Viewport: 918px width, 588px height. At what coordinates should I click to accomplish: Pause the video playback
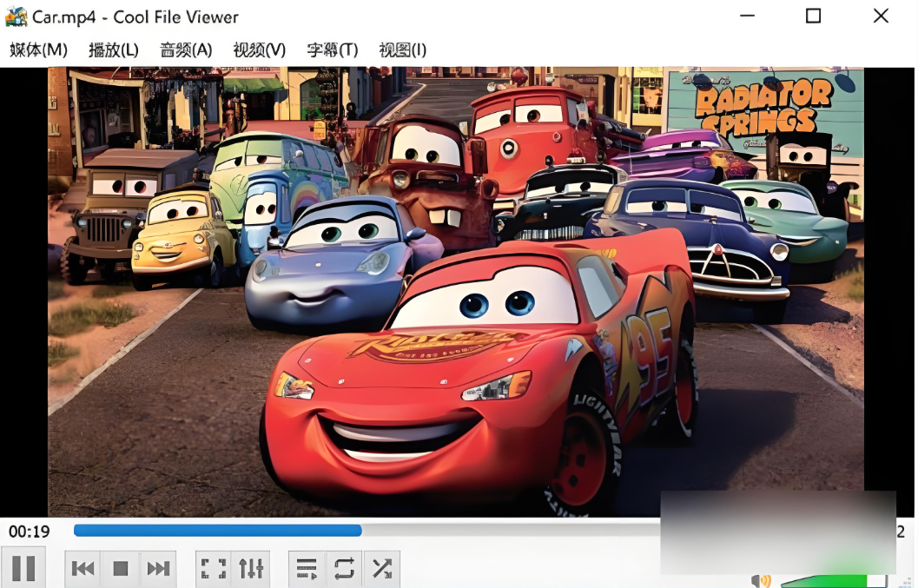23,567
